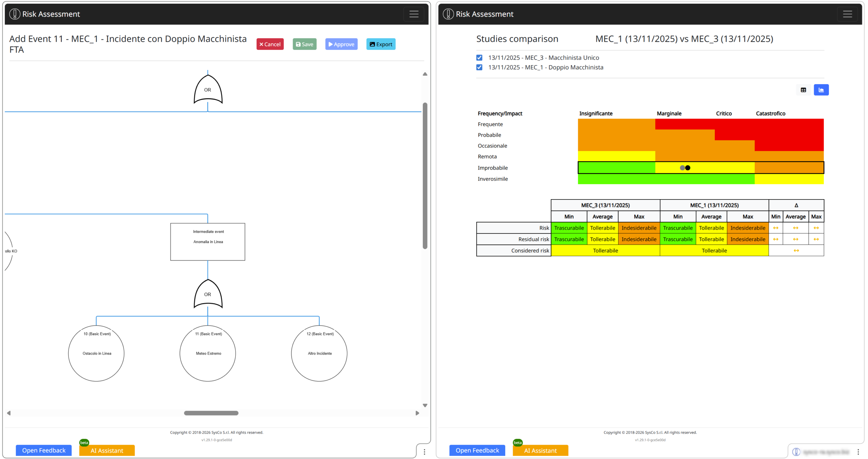Select OR gate under Anomalia in Linea
868x459 pixels.
(x=208, y=294)
